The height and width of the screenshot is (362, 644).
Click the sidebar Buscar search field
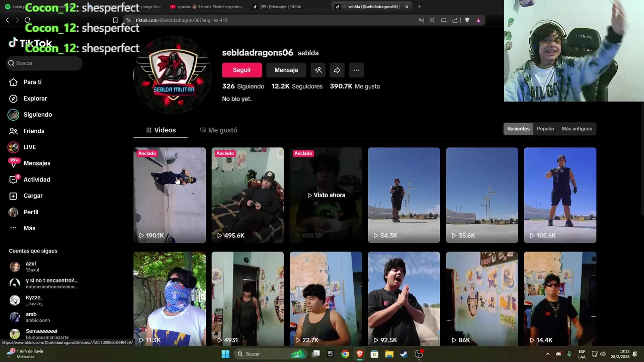(x=43, y=63)
